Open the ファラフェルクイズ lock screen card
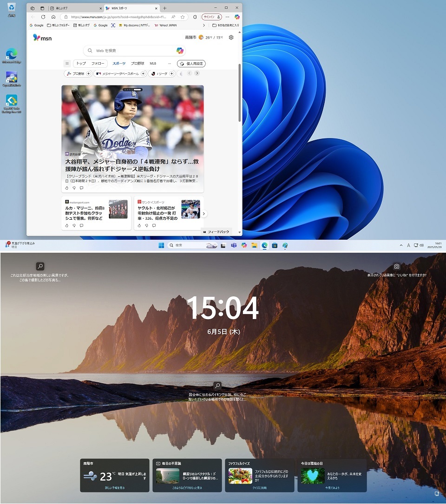 click(x=260, y=475)
